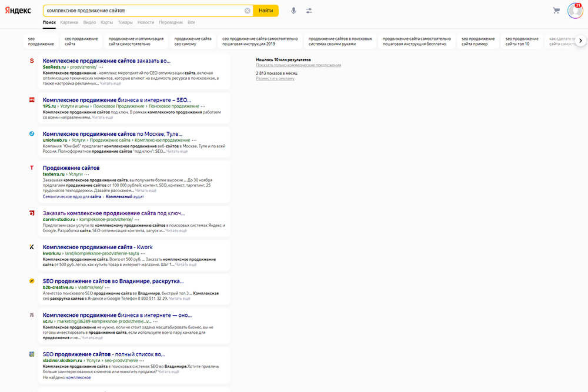Open more options dots for vc.ru result

pos(156,321)
